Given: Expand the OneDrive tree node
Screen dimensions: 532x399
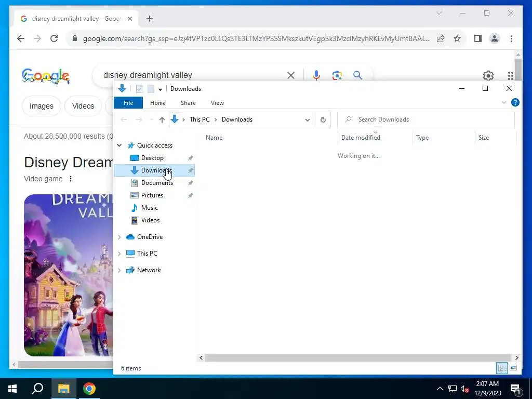Looking at the screenshot, I should click(119, 237).
